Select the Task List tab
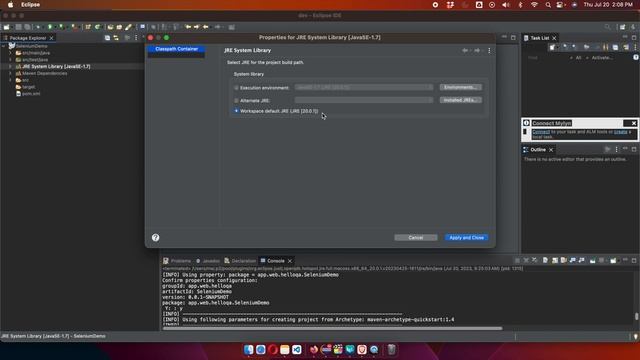The height and width of the screenshot is (360, 640). click(x=540, y=38)
